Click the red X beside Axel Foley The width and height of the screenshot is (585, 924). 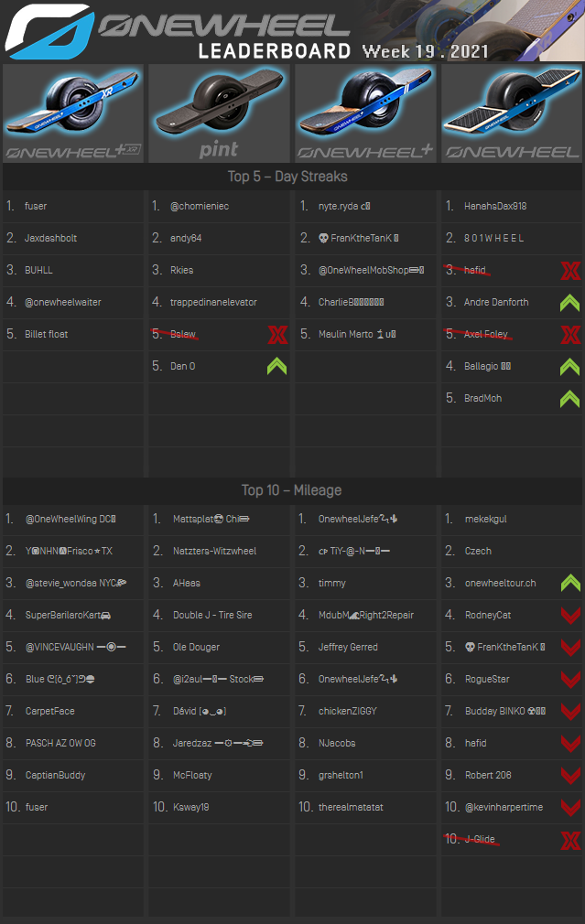point(569,334)
